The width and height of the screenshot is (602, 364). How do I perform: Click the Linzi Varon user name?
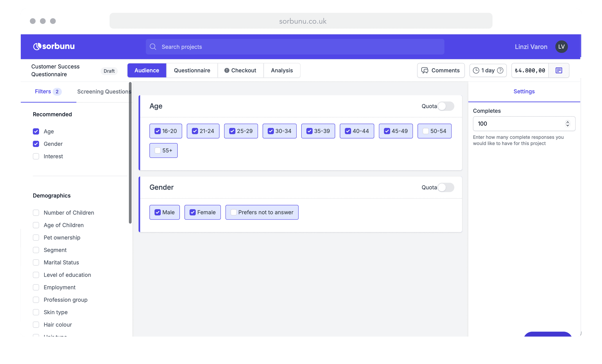coord(531,47)
